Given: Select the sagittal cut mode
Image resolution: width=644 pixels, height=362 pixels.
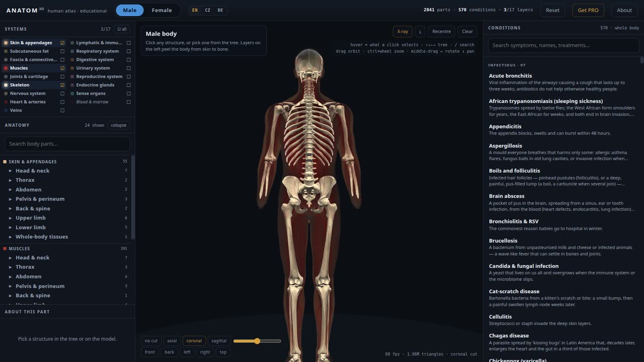Looking at the screenshot, I should pyautogui.click(x=219, y=341).
